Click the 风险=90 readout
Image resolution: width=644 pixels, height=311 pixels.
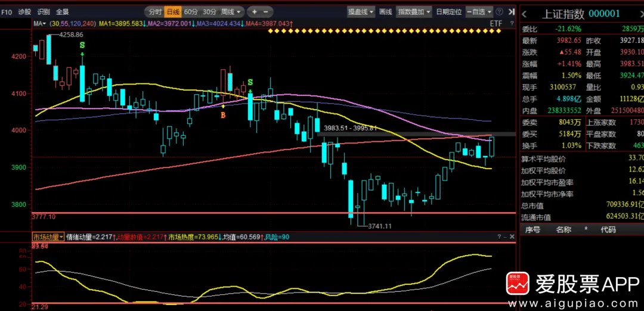(x=277, y=237)
